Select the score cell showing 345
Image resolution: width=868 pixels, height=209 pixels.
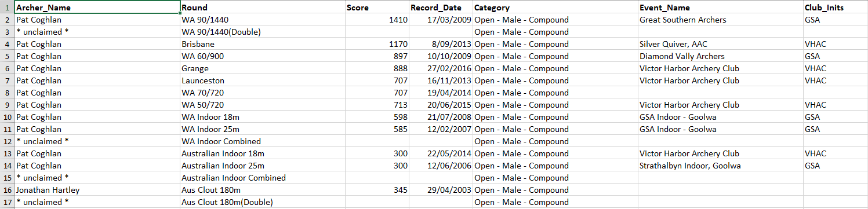[377, 190]
